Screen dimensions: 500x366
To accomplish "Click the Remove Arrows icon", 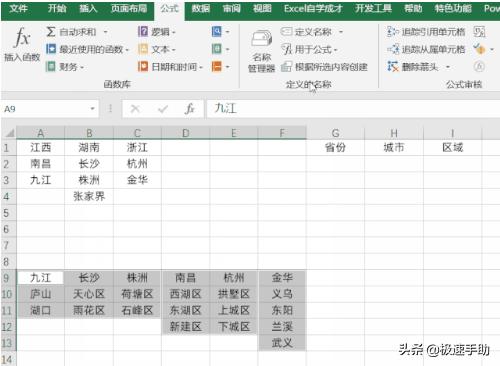I will tap(393, 67).
